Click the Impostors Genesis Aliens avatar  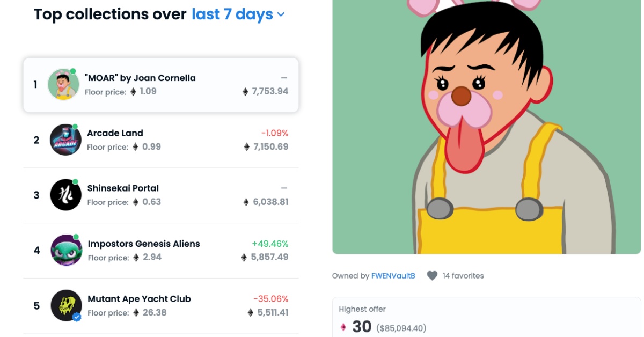point(66,250)
